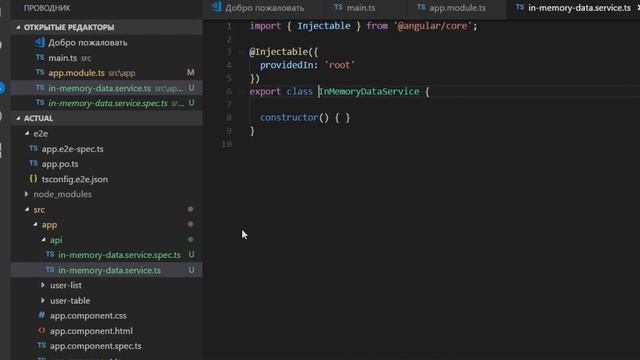Image resolution: width=640 pixels, height=360 pixels.
Task: Click TS icon beside app.e2e-spec.ts
Action: [x=33, y=148]
